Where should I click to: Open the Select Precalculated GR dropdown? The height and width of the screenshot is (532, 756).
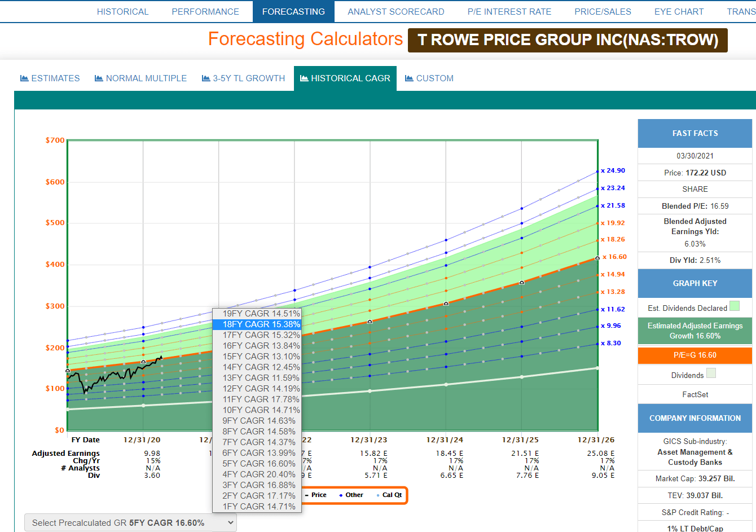pyautogui.click(x=130, y=523)
